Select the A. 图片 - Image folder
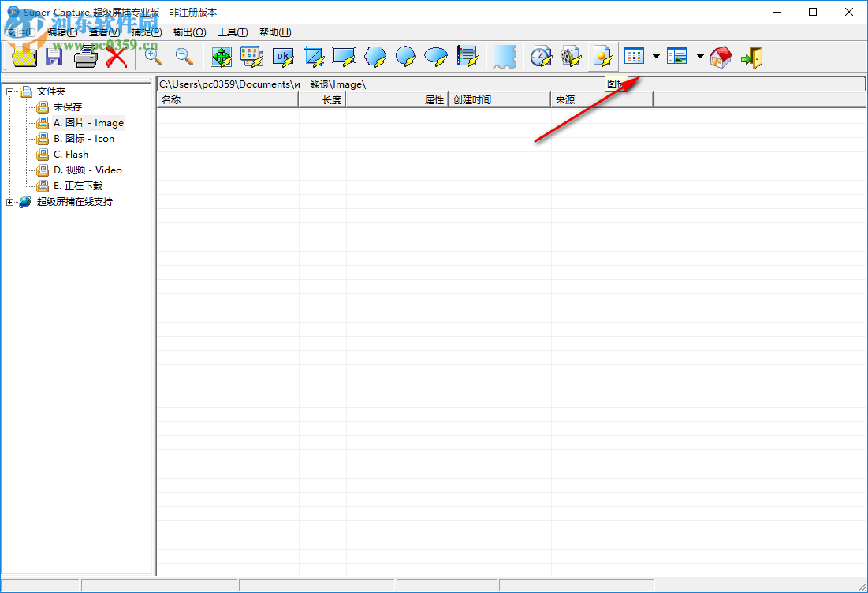 pos(88,123)
